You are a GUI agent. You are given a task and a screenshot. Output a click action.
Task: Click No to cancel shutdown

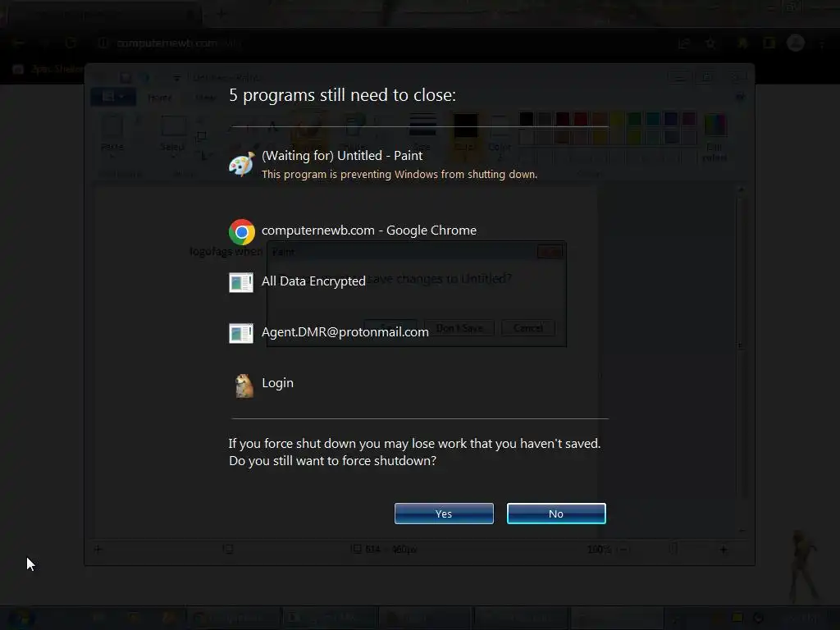click(x=556, y=514)
